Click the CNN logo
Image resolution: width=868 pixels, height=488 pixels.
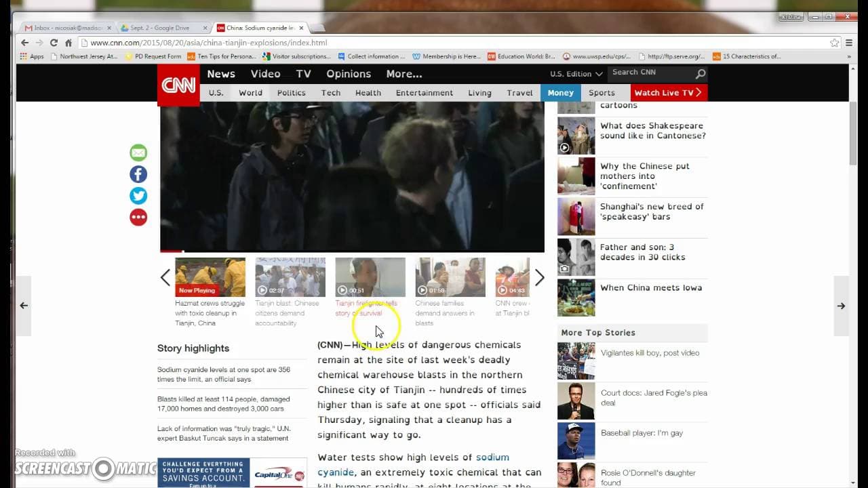[178, 85]
